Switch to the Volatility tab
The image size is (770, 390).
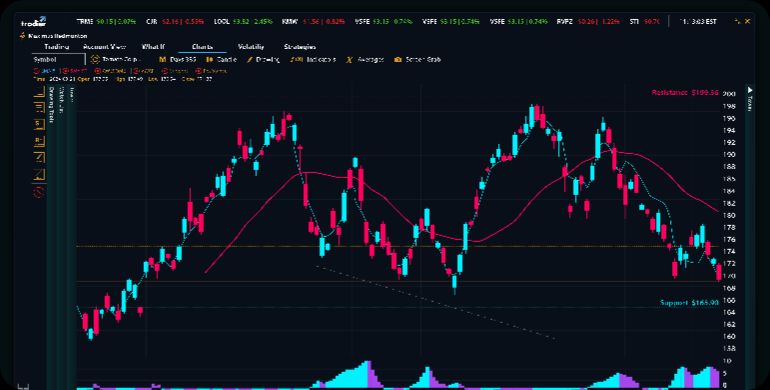[251, 47]
